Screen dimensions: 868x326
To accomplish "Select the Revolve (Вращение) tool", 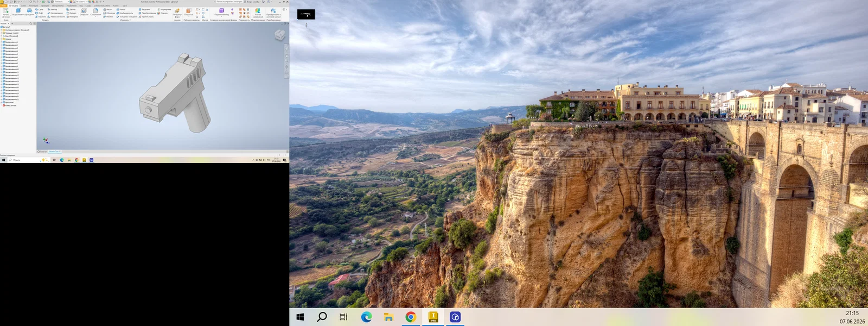I will point(29,12).
